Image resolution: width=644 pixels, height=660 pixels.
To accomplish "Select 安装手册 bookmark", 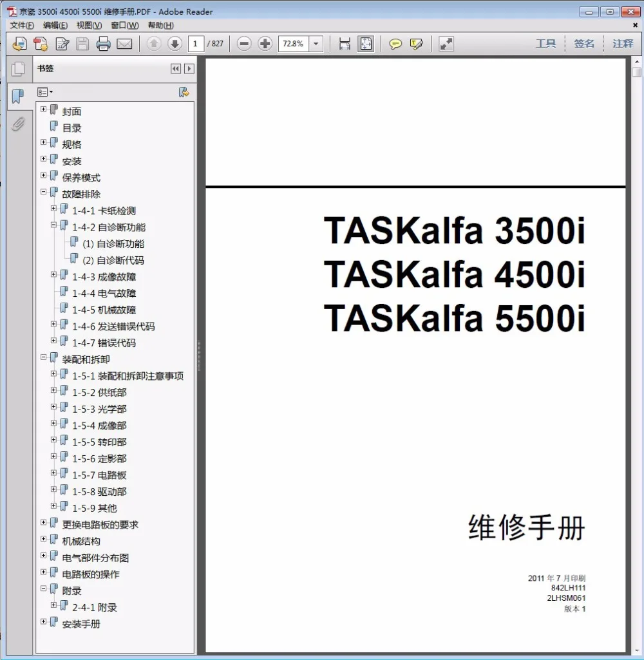I will point(80,624).
